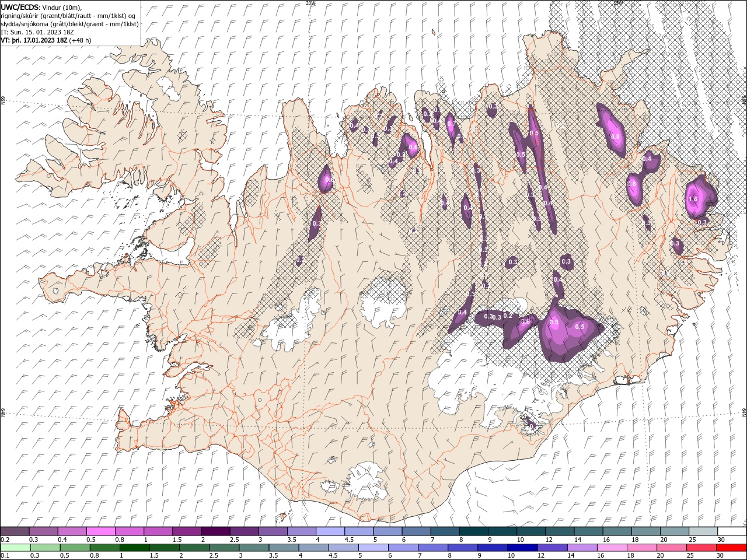Choose the rain scale swatch between 20 and 25

click(672, 547)
